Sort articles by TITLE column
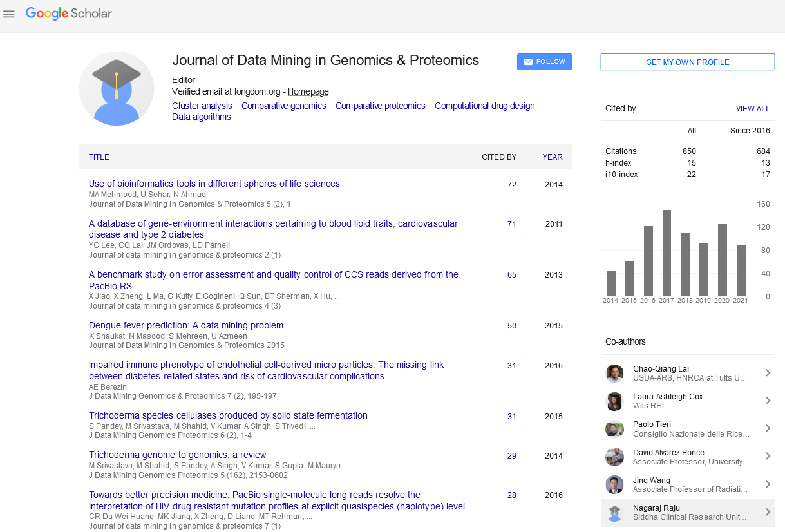 pos(99,157)
